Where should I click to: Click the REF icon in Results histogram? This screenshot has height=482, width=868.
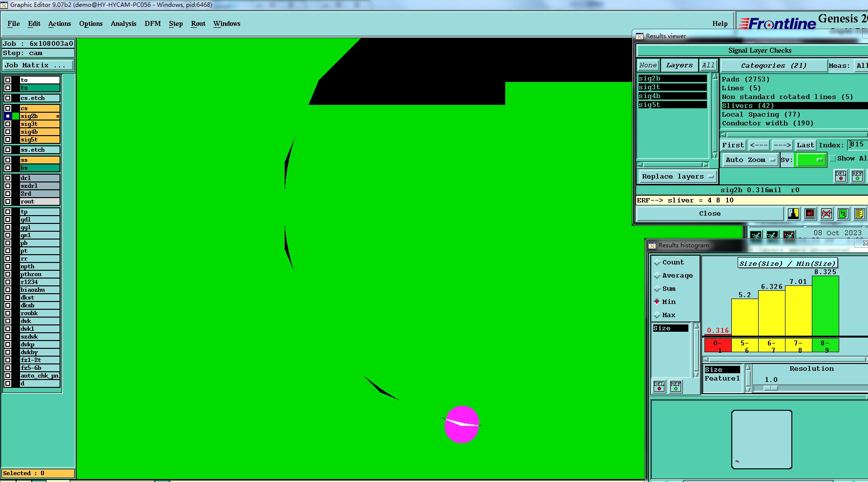[676, 386]
